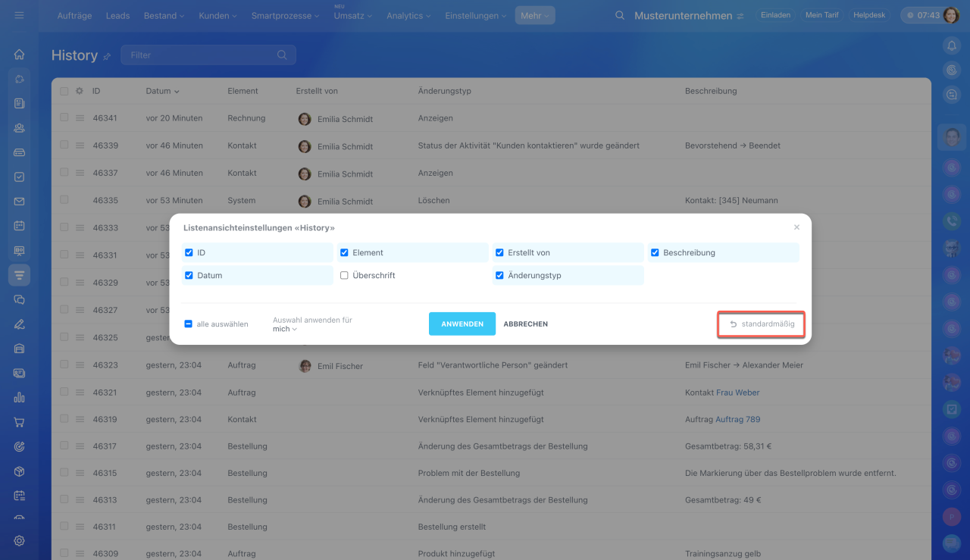Click the hamburger menu icon
Screen dimensions: 970x560
tap(19, 15)
